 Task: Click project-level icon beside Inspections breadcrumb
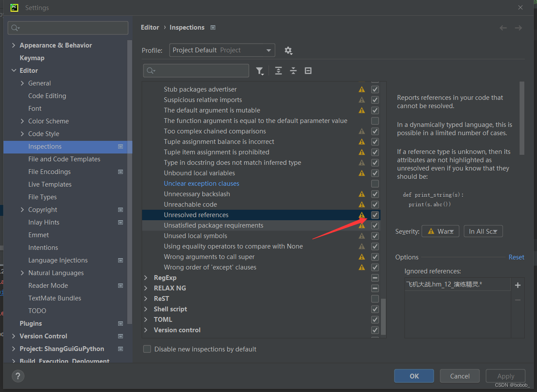(x=213, y=27)
